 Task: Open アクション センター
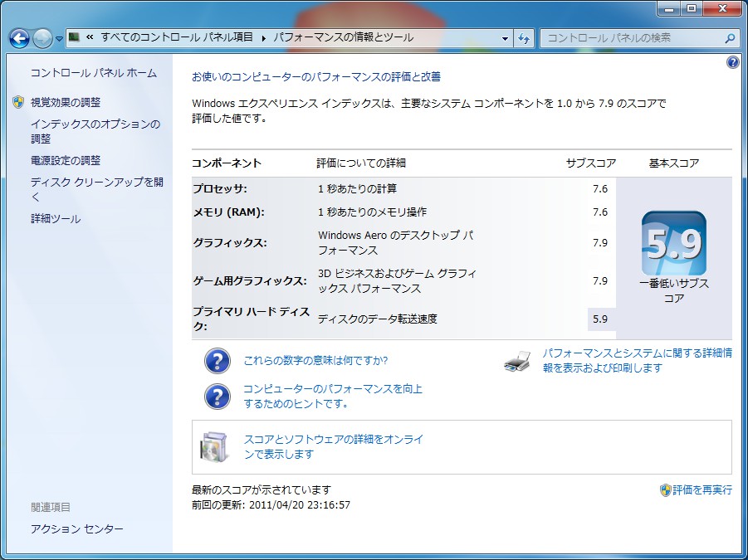click(x=77, y=529)
